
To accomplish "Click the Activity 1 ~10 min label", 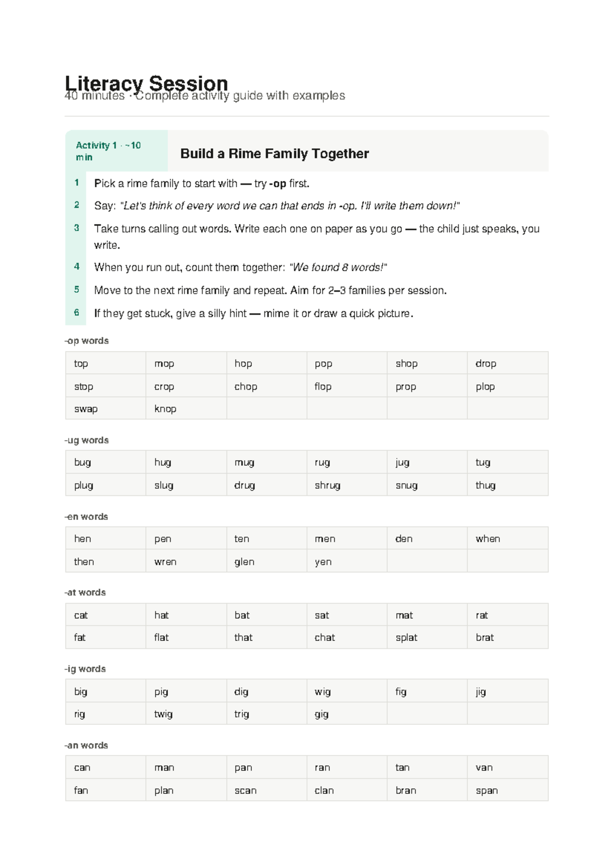I will point(108,151).
